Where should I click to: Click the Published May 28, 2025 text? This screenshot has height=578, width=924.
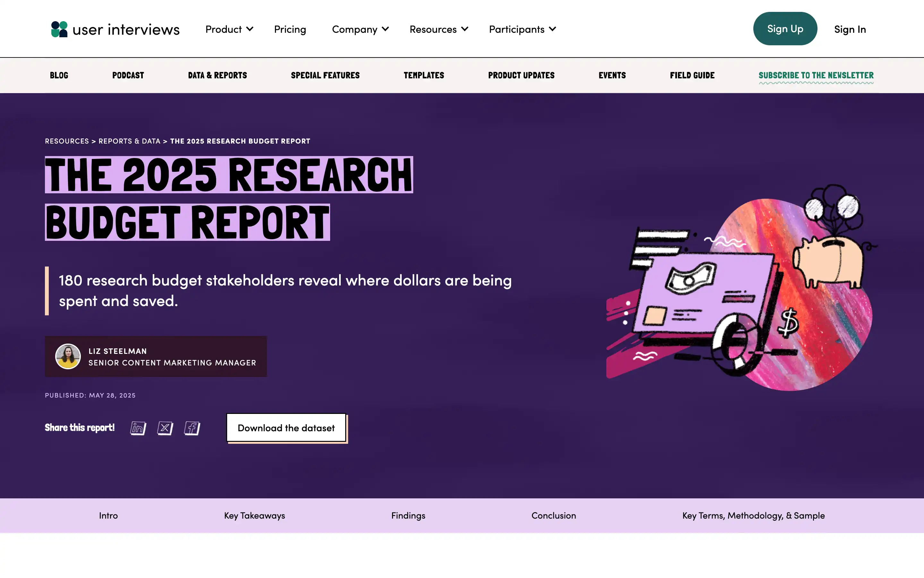(90, 395)
